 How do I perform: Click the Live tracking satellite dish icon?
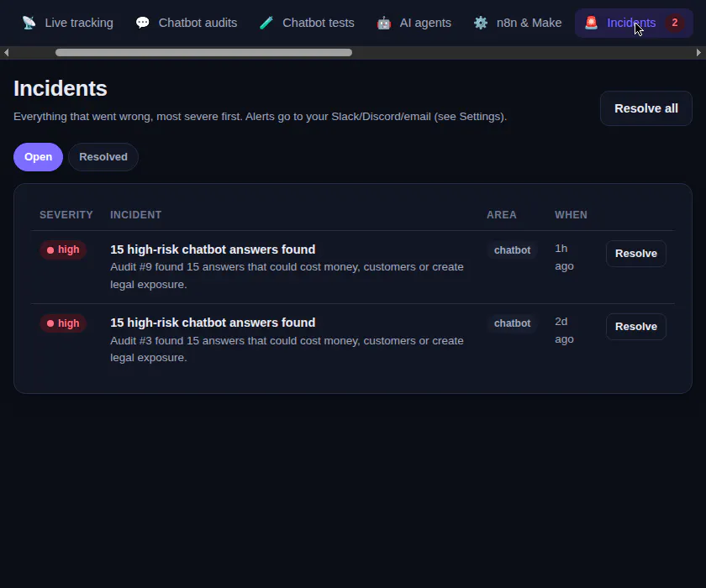(29, 23)
